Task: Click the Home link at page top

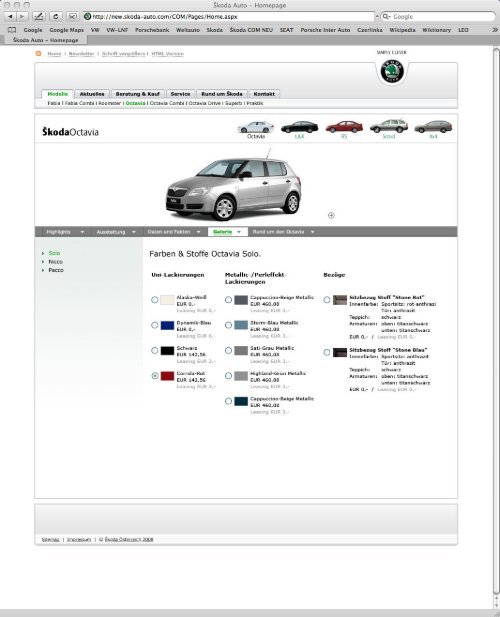Action: click(54, 54)
